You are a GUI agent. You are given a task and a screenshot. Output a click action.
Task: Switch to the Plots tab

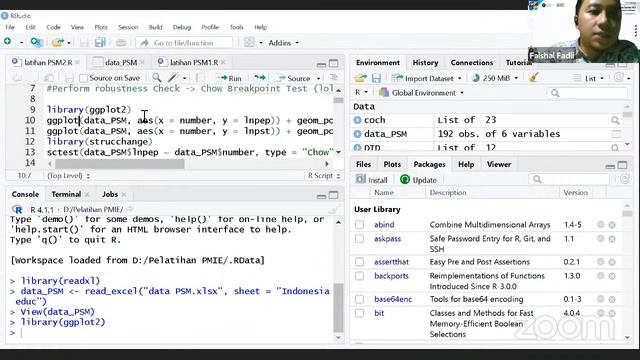(392, 164)
